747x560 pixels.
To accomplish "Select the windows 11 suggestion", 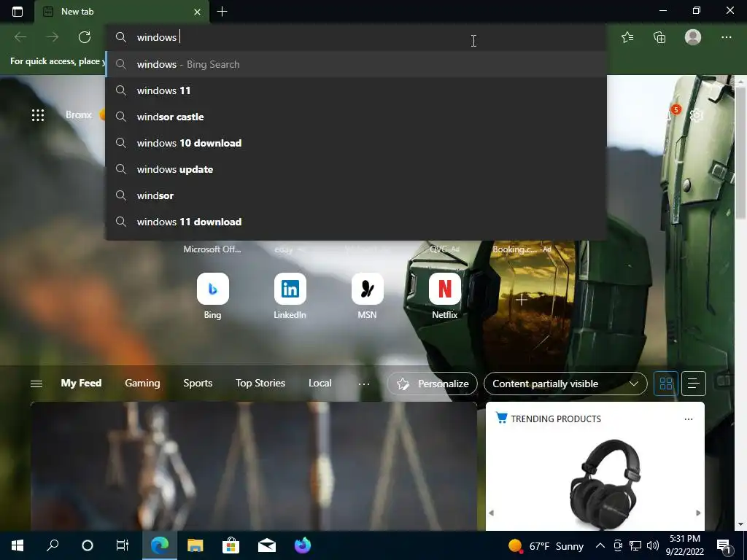I will pos(355,90).
